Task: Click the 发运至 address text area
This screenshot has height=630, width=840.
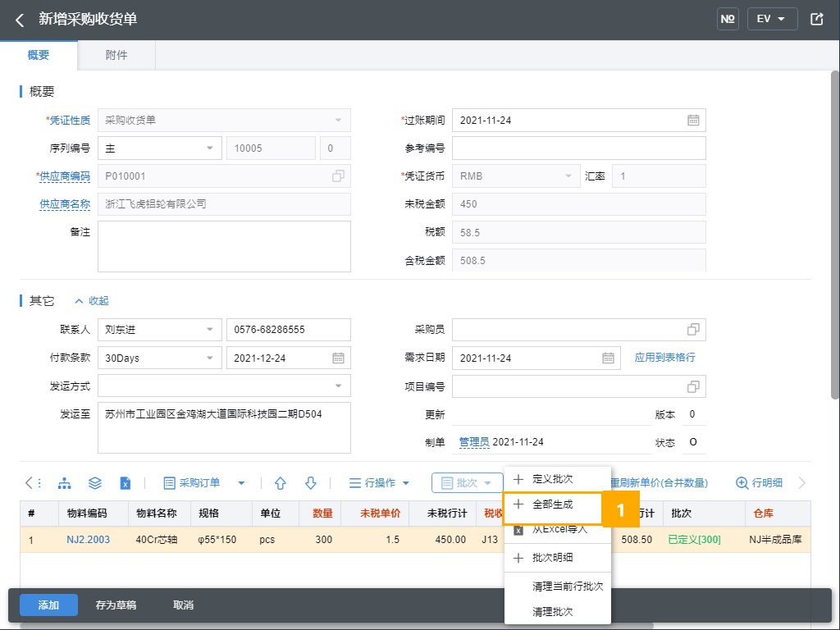Action: [x=224, y=427]
